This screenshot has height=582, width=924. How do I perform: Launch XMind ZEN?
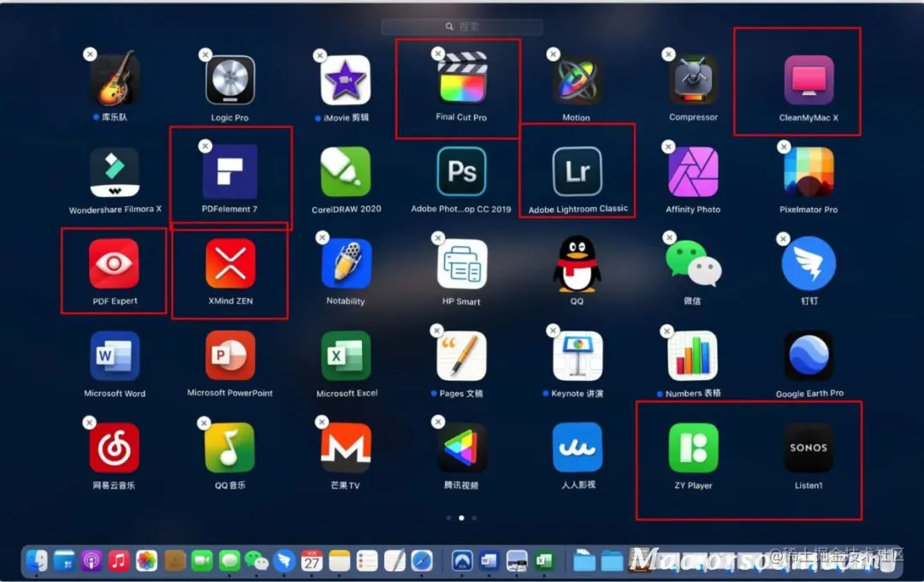coord(230,264)
